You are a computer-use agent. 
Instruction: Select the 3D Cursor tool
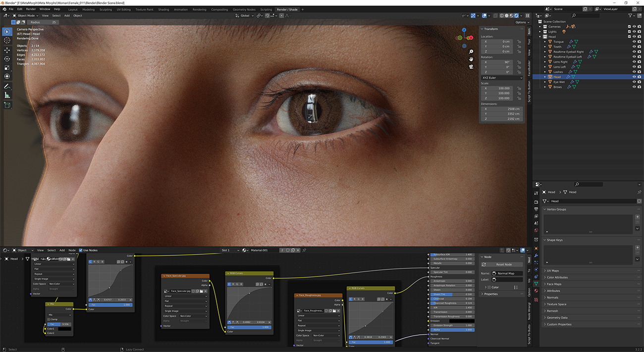[x=7, y=41]
